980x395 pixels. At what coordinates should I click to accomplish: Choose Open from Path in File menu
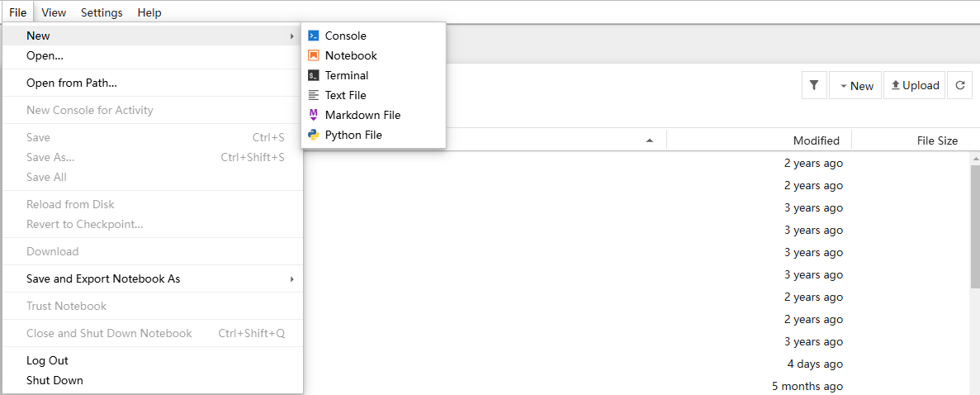pyautogui.click(x=72, y=83)
